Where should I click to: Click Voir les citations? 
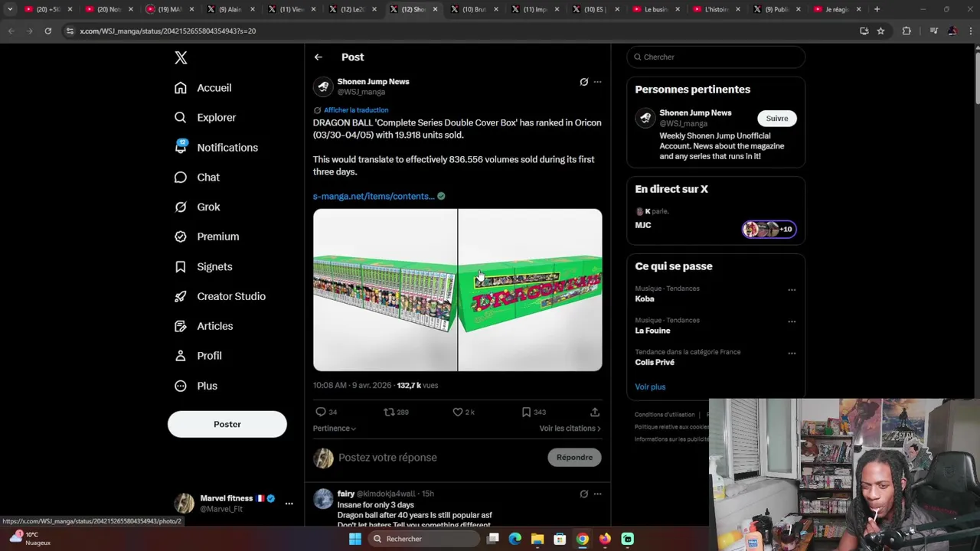(x=570, y=429)
